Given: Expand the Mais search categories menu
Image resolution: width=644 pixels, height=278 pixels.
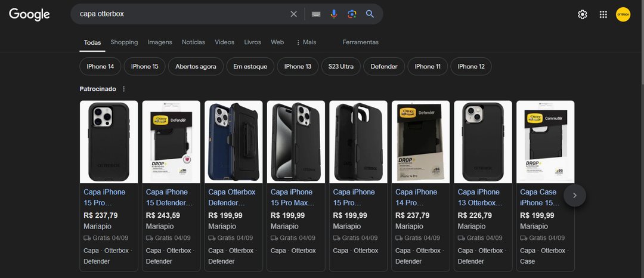Looking at the screenshot, I should [306, 42].
